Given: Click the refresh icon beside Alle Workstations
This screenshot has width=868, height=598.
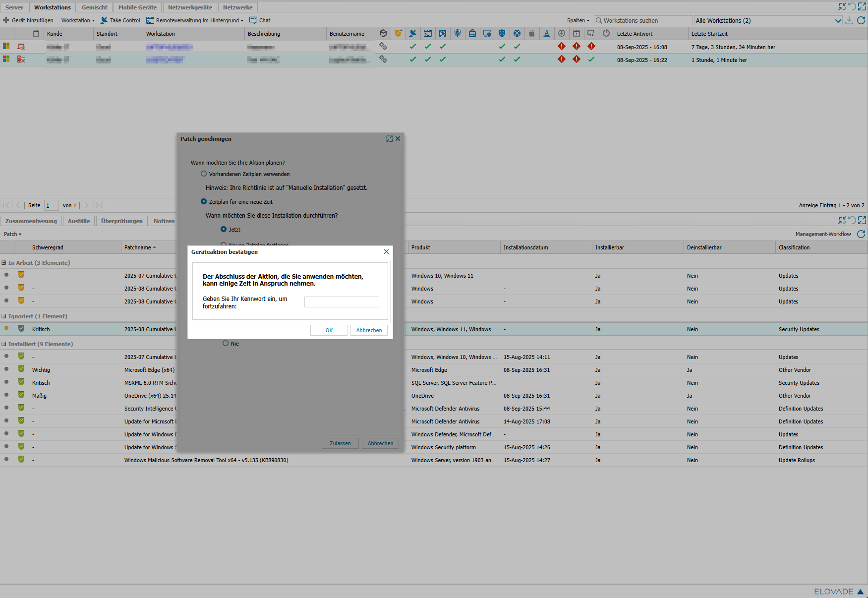Looking at the screenshot, I should tap(861, 20).
